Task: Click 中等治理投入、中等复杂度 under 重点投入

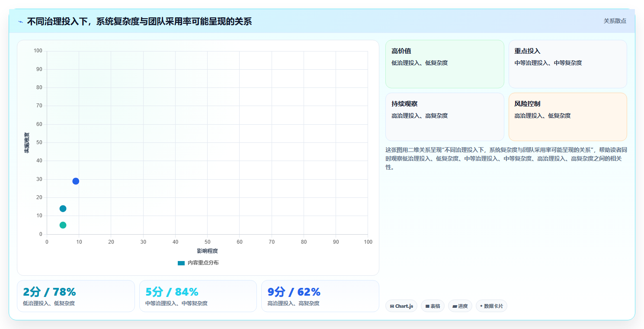Action: click(x=548, y=63)
